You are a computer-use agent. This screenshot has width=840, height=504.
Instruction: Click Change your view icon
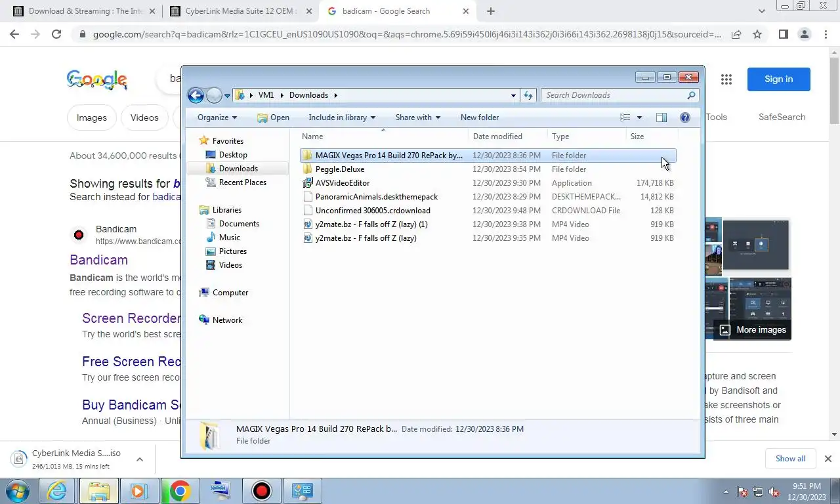(625, 117)
